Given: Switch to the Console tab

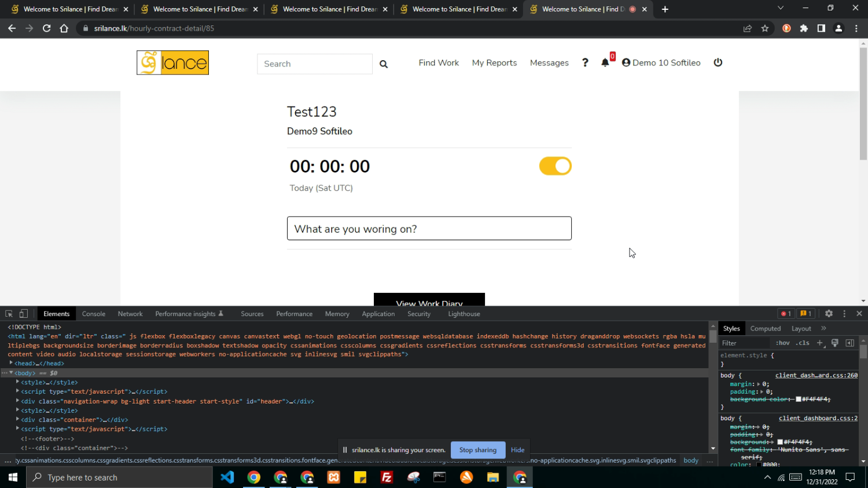Looking at the screenshot, I should [x=93, y=314].
